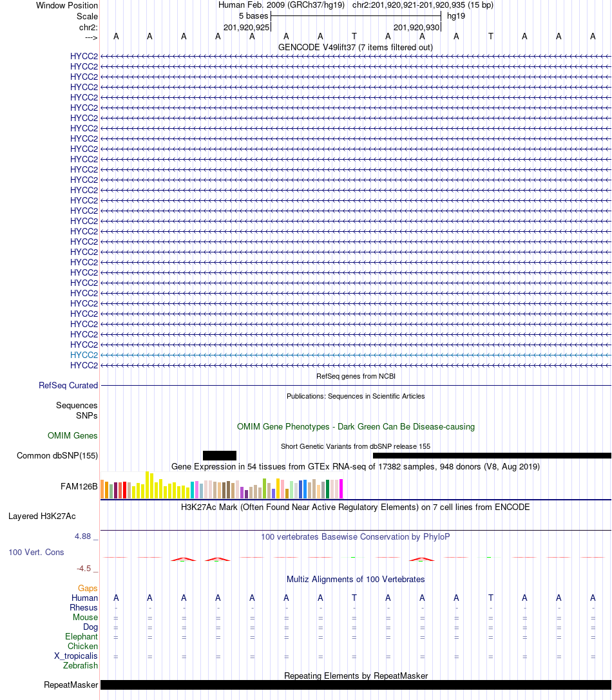
Task: Click the Human Feb. 2009 (GRCh37/hg19) assembly title
Action: tap(282, 5)
